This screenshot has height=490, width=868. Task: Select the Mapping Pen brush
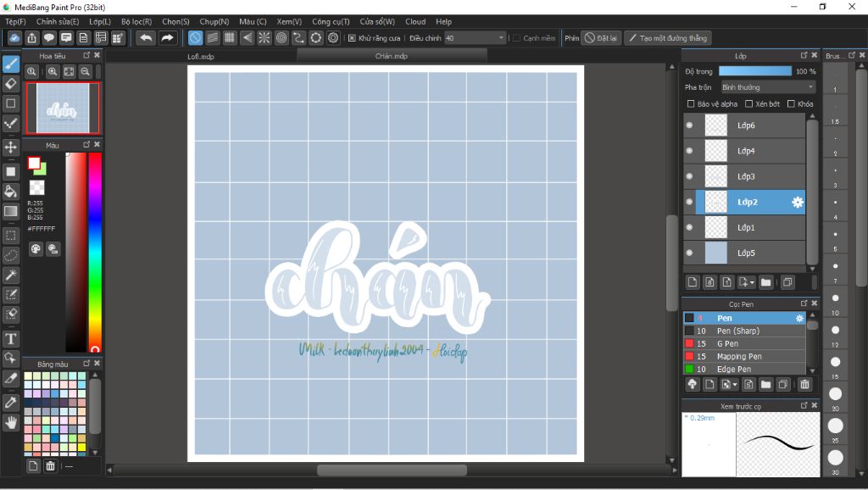click(744, 356)
